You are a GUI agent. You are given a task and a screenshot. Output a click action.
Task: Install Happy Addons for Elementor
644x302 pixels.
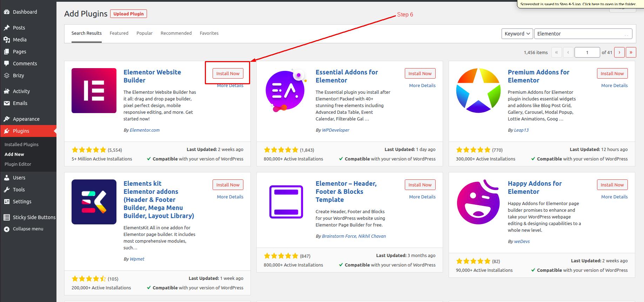pos(612,185)
